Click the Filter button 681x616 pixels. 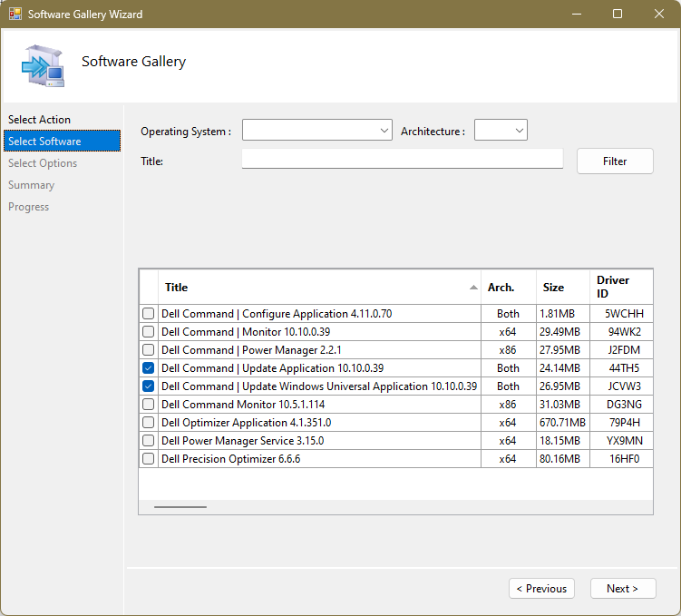click(x=615, y=161)
